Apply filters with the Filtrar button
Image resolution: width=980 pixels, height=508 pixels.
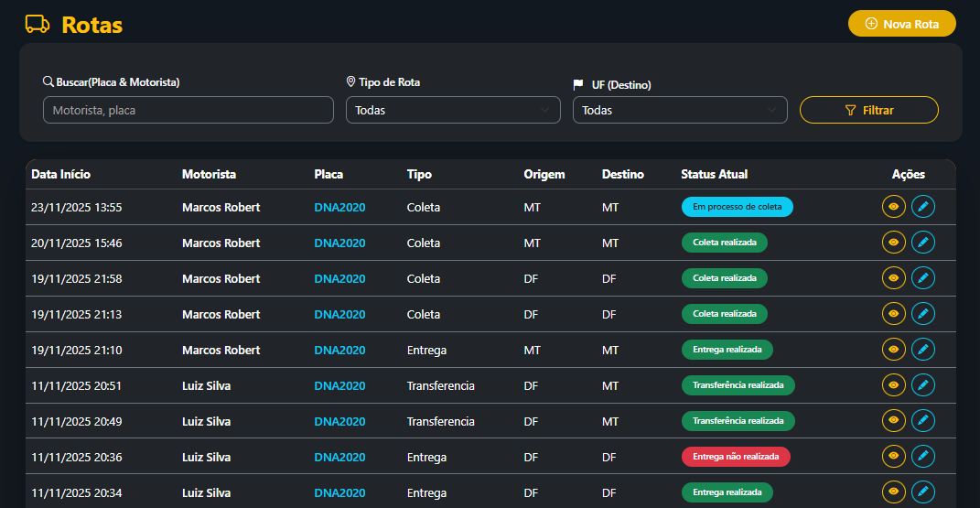868,110
